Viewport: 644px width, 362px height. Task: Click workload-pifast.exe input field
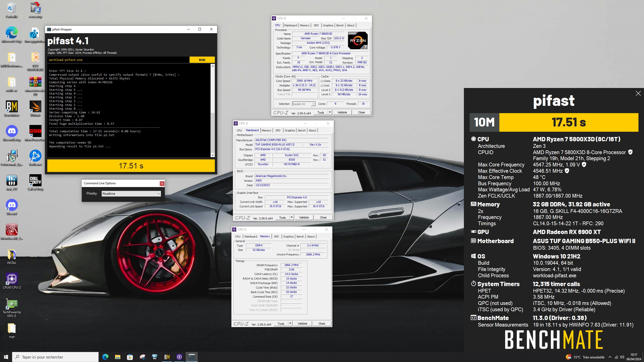point(118,60)
